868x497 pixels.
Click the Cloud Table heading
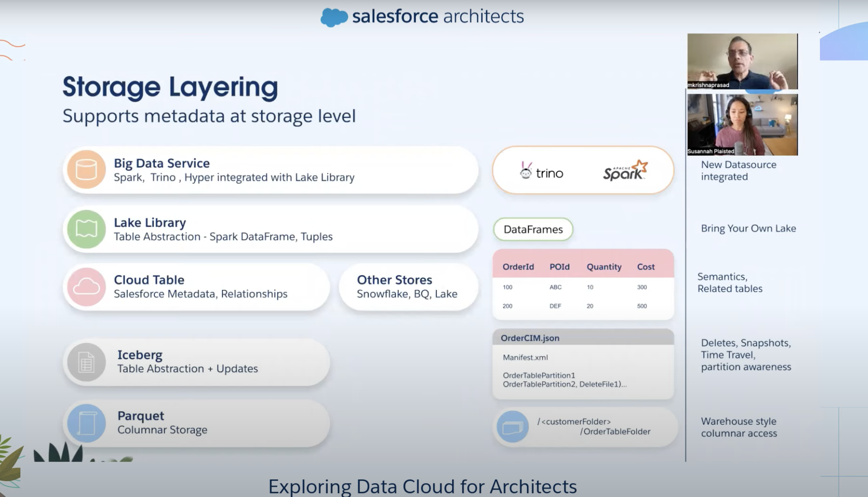(x=149, y=280)
